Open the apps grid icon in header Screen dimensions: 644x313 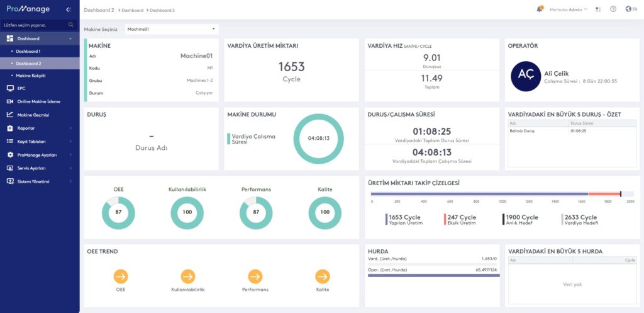[598, 9]
